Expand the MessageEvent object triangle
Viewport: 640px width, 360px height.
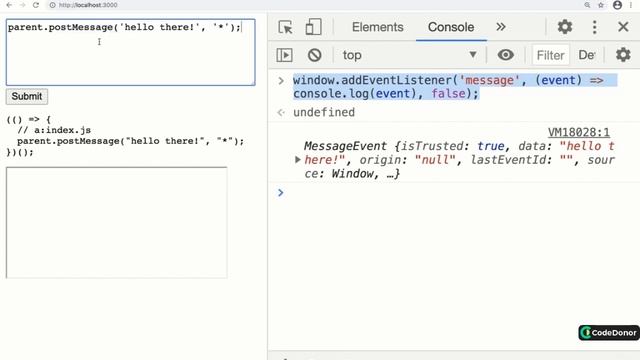298,160
